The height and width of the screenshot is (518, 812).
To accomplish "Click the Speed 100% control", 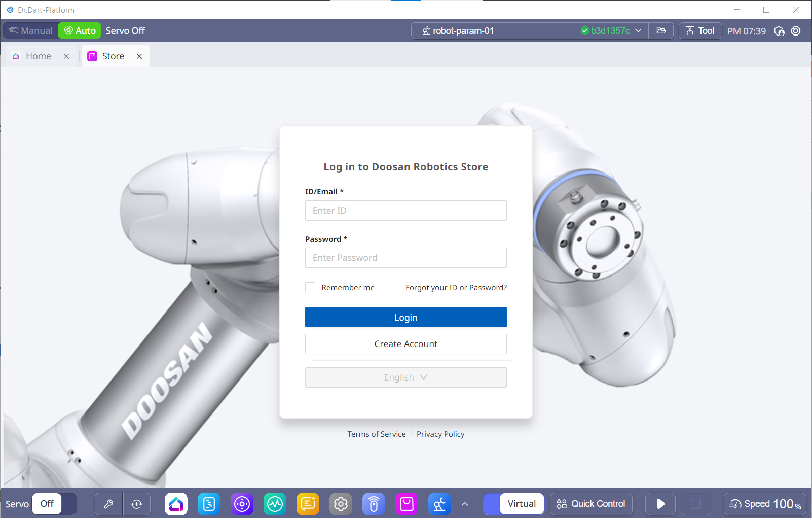I will (765, 504).
